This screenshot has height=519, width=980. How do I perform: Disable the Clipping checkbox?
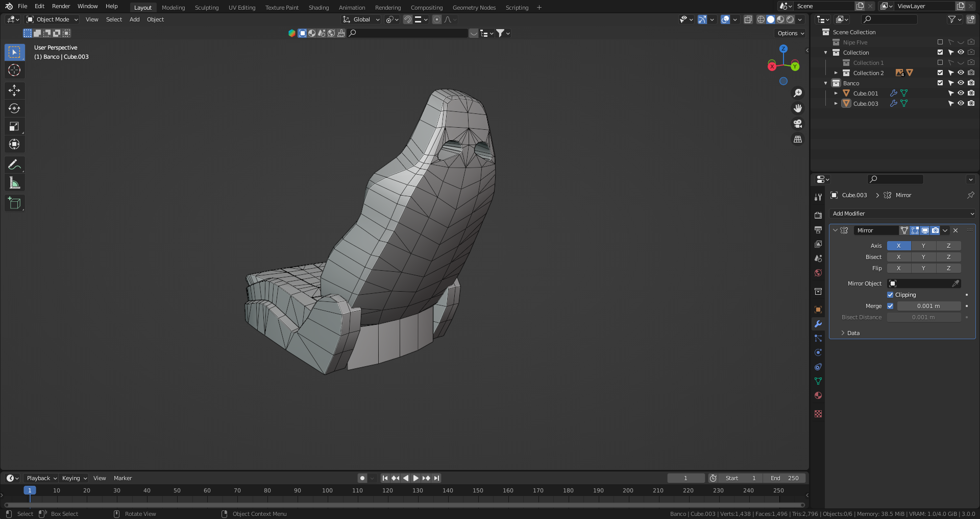coord(890,295)
